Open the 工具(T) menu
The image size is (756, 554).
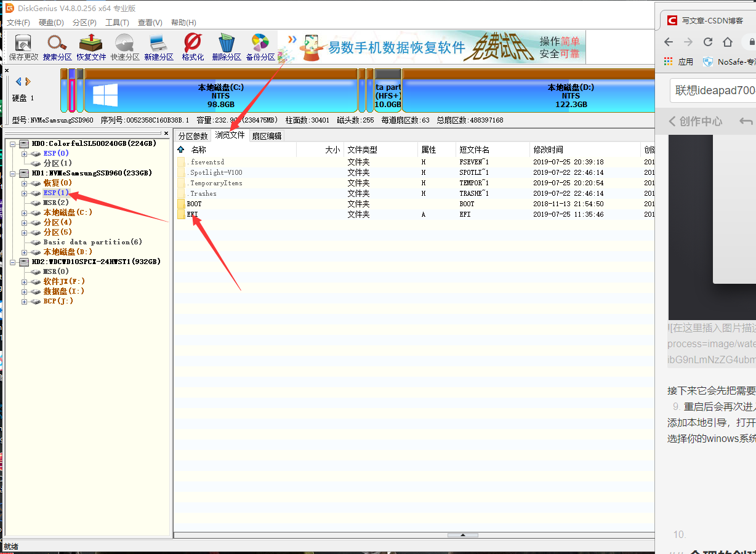coord(117,23)
